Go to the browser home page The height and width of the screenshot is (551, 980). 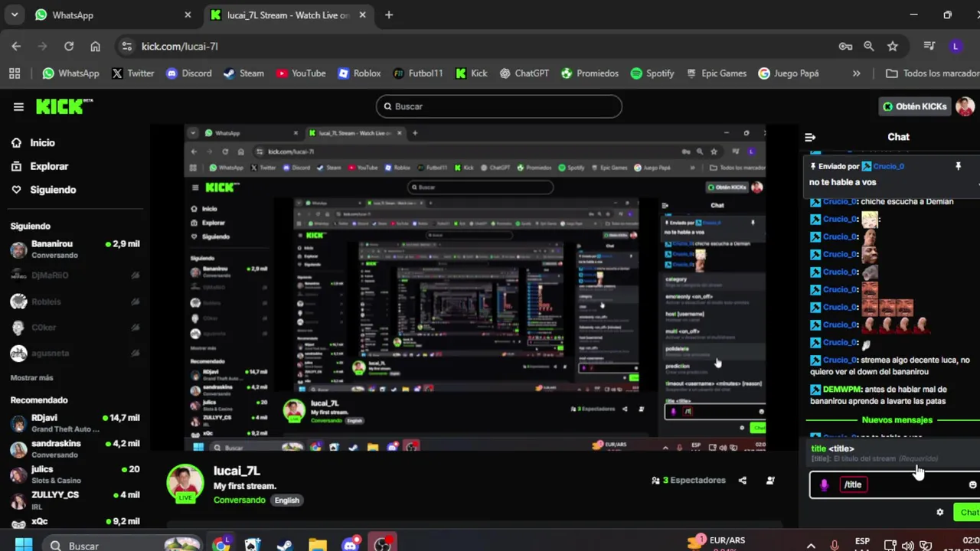(95, 46)
